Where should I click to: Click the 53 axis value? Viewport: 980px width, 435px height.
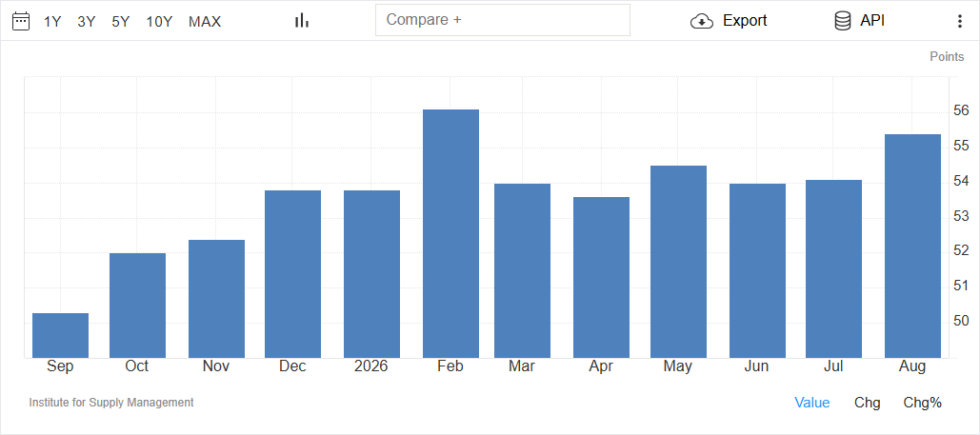point(962,216)
